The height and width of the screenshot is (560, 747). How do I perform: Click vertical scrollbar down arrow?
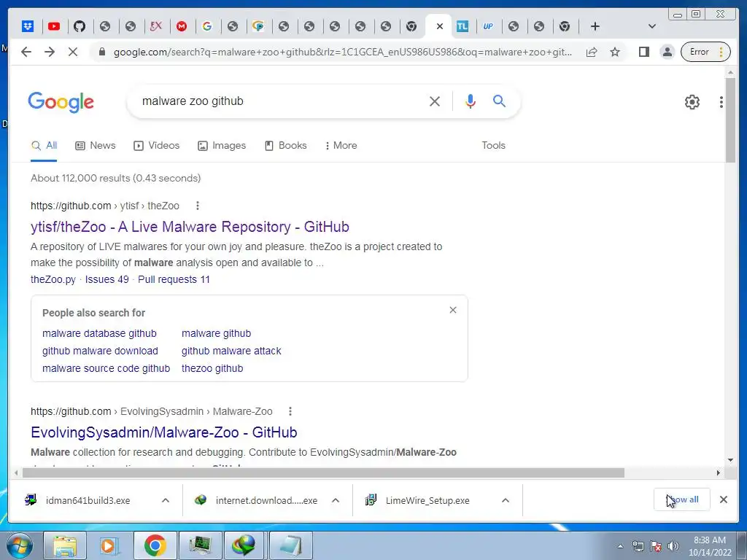pyautogui.click(x=730, y=460)
